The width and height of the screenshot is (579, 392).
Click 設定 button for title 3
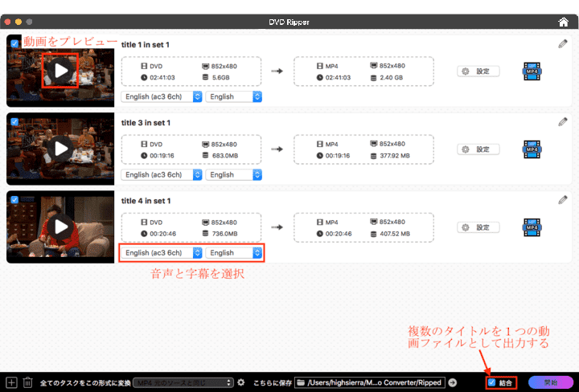(x=478, y=149)
